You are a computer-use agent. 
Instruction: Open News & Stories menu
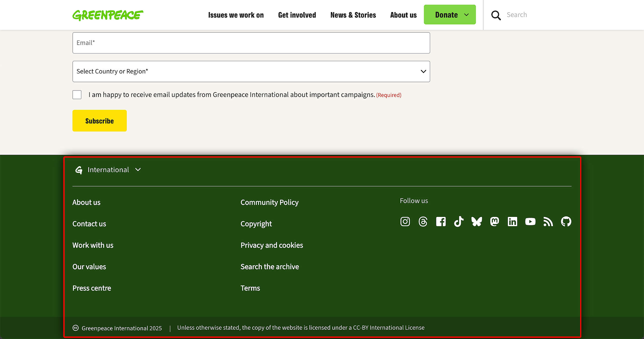[x=353, y=15]
